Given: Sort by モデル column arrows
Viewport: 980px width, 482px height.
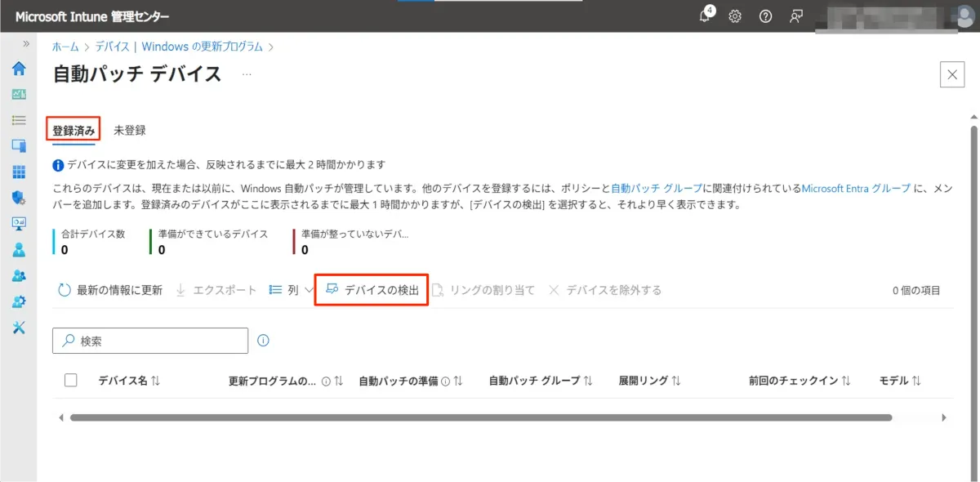Looking at the screenshot, I should point(916,382).
